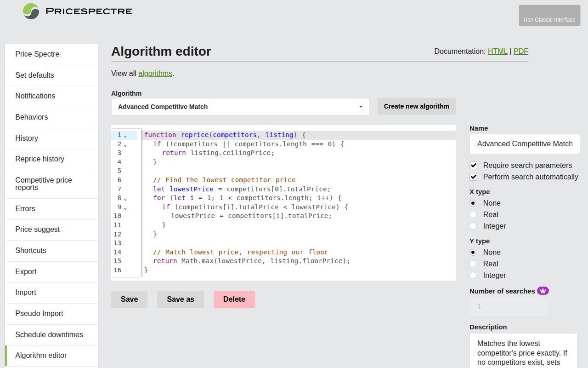588x368 pixels.
Task: Click the algorithm Name input field
Action: 525,144
